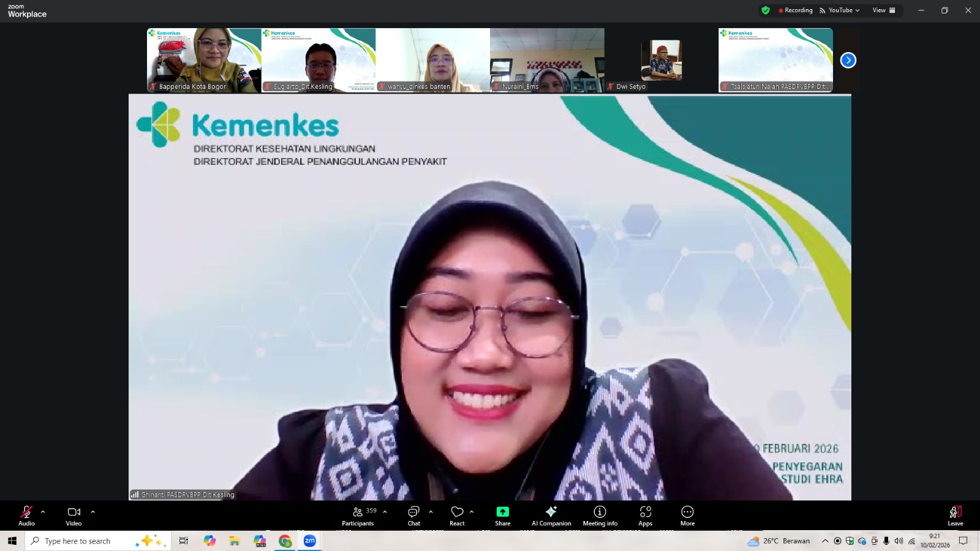The width and height of the screenshot is (980, 551).
Task: Open the Participants panel
Action: click(x=358, y=515)
